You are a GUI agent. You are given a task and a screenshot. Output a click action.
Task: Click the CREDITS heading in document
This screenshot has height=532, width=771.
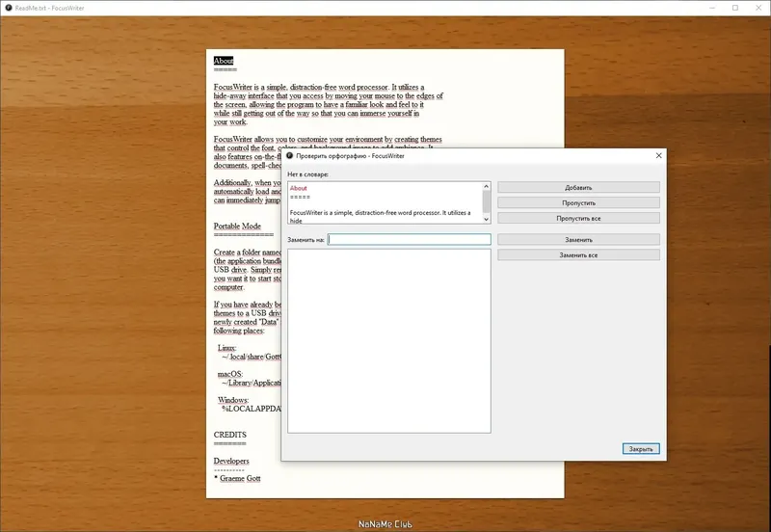tap(229, 435)
